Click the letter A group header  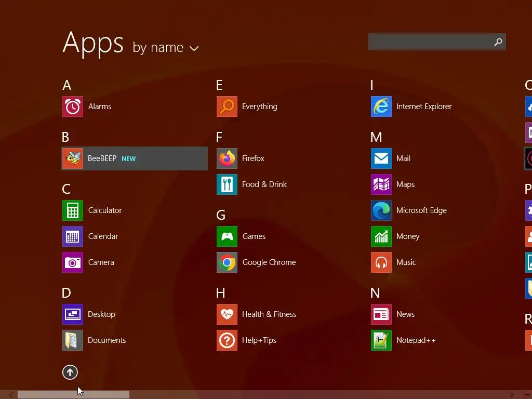(x=67, y=85)
